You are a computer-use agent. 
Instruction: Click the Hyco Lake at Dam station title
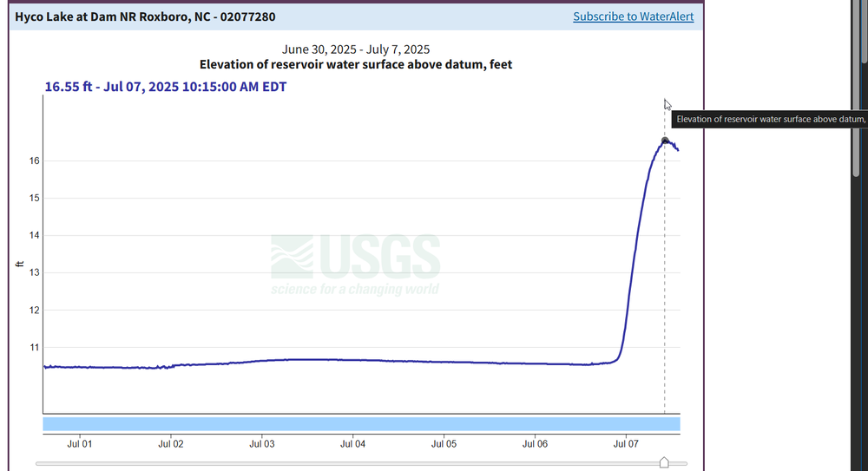coord(146,16)
